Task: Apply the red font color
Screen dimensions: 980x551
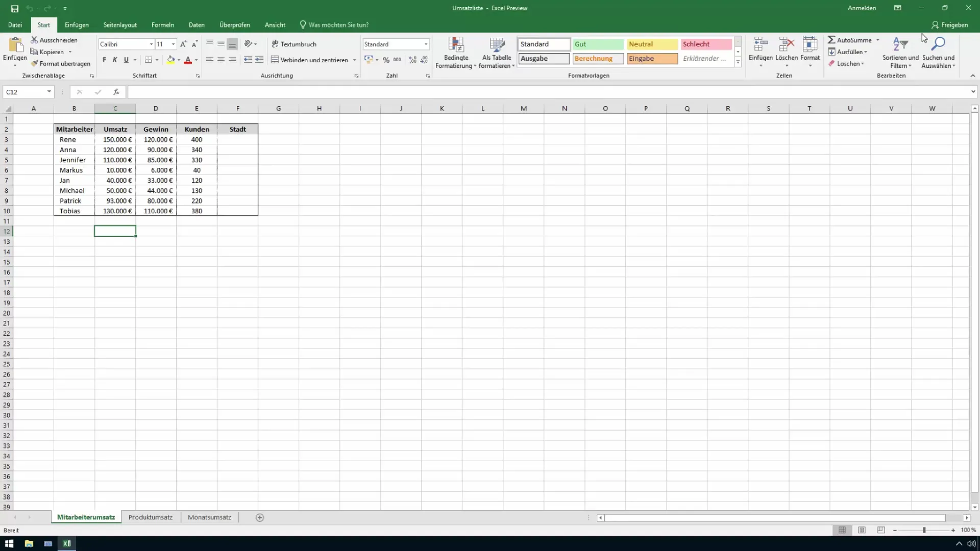Action: click(188, 60)
